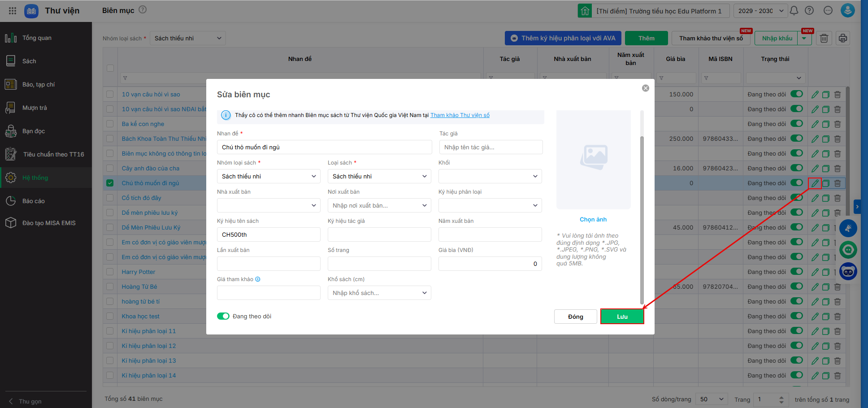The image size is (868, 408).
Task: Click the Thư viện library logo icon
Action: pyautogui.click(x=31, y=11)
